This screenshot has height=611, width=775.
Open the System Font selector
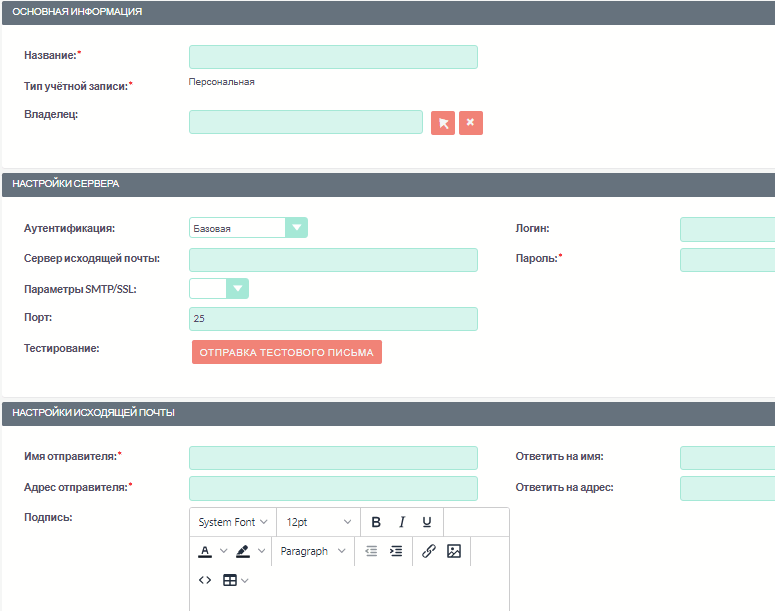pyautogui.click(x=233, y=522)
